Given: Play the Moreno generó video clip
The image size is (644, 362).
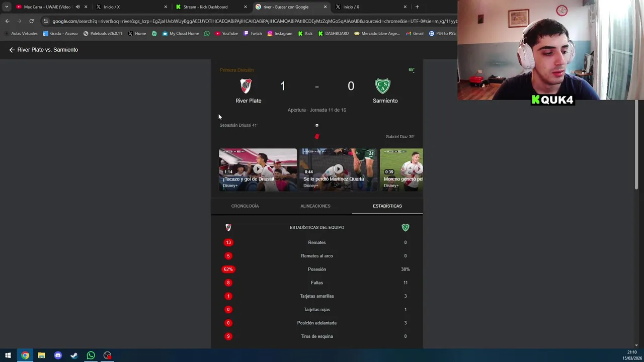Looking at the screenshot, I should (x=401, y=169).
